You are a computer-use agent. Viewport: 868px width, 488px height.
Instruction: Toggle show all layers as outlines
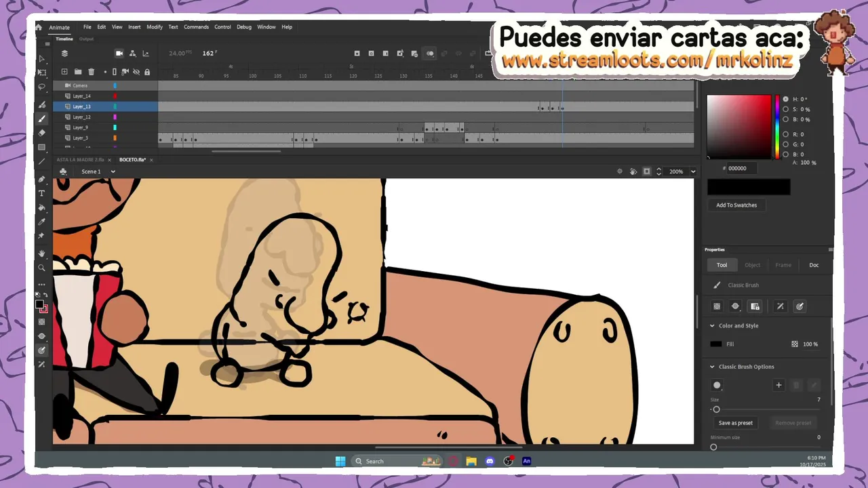(114, 72)
